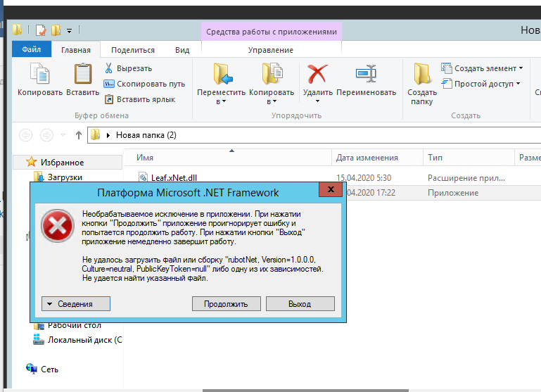This screenshot has width=541, height=392.
Task: Open the Создать элемент dropdown
Action: [x=483, y=68]
